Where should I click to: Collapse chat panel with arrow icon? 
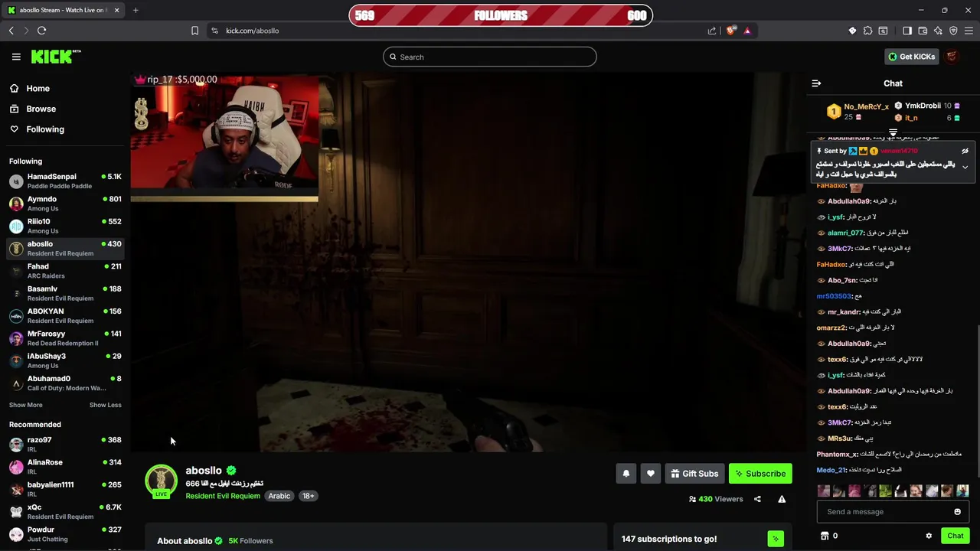click(x=816, y=83)
